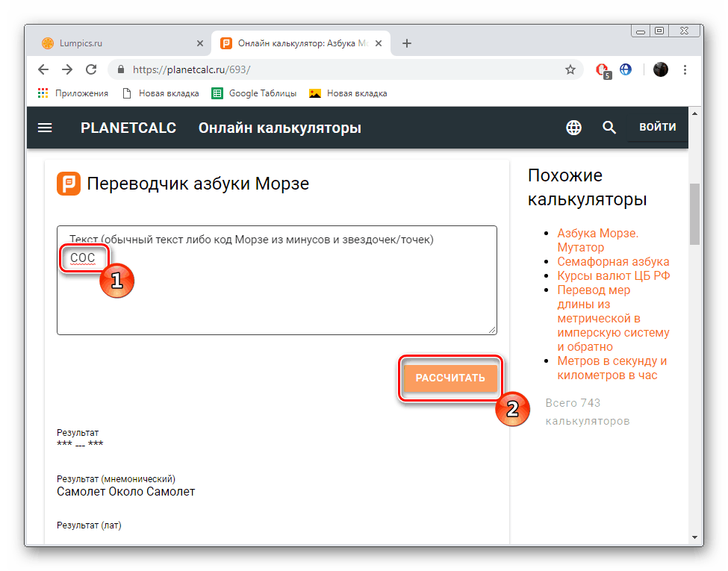
Task: Click the page scrollbar down arrow
Action: tap(694, 537)
